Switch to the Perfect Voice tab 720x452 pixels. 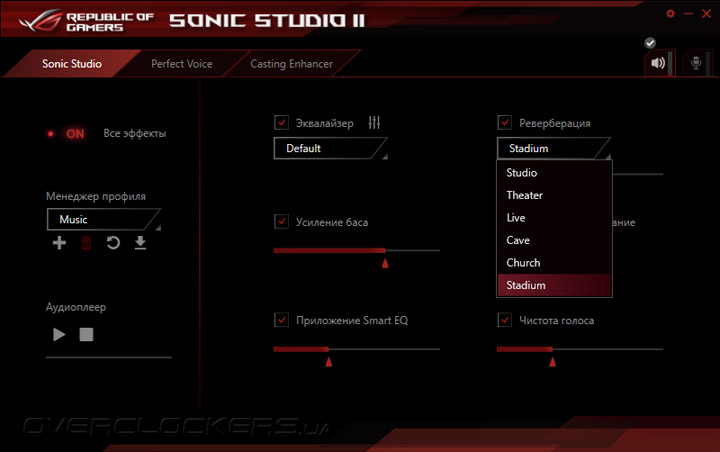[181, 64]
